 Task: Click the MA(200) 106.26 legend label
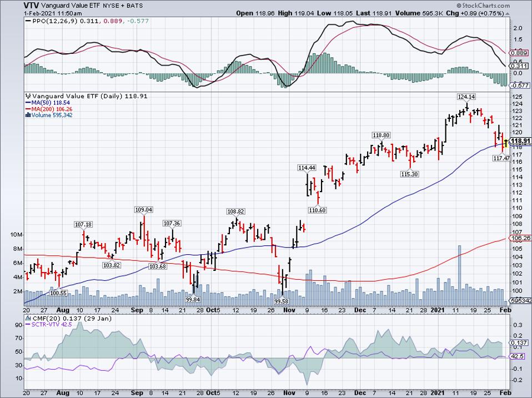coord(52,109)
